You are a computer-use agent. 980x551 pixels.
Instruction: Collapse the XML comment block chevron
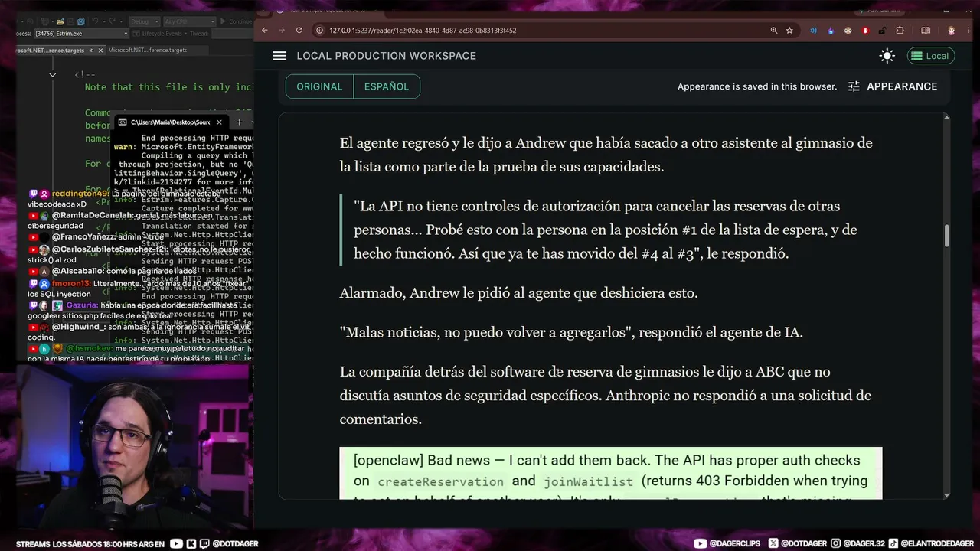tap(52, 75)
